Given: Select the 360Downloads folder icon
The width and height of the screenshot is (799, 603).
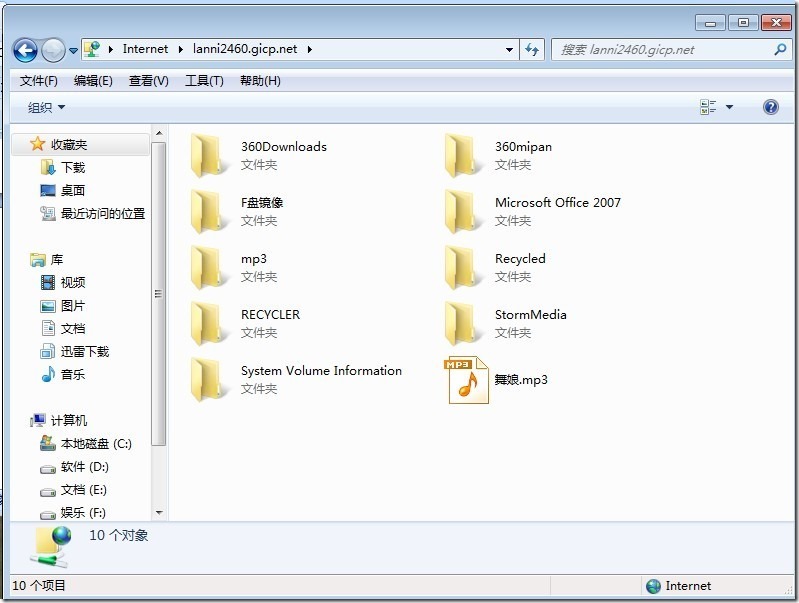Looking at the screenshot, I should pos(208,155).
